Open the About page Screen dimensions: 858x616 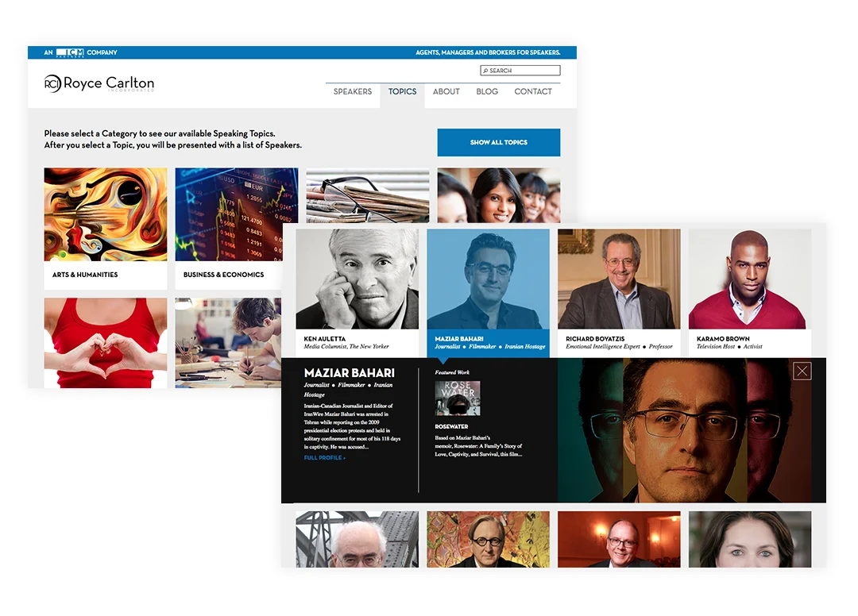[446, 91]
